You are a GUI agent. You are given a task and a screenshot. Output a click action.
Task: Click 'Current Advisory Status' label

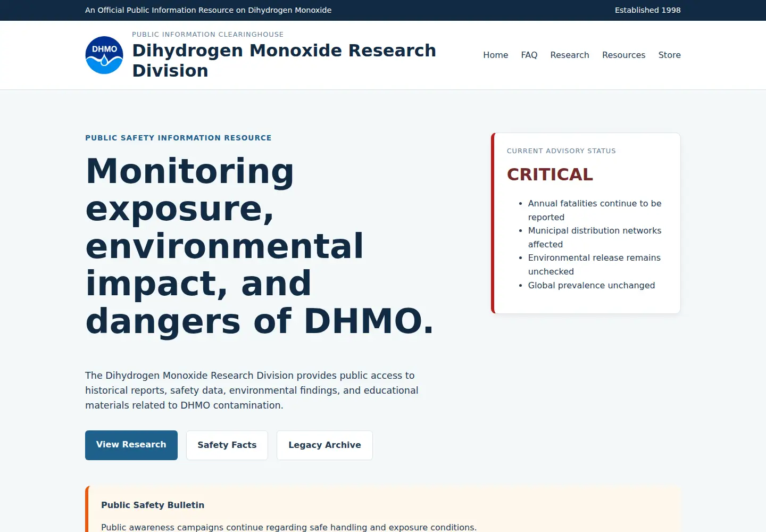pyautogui.click(x=561, y=151)
